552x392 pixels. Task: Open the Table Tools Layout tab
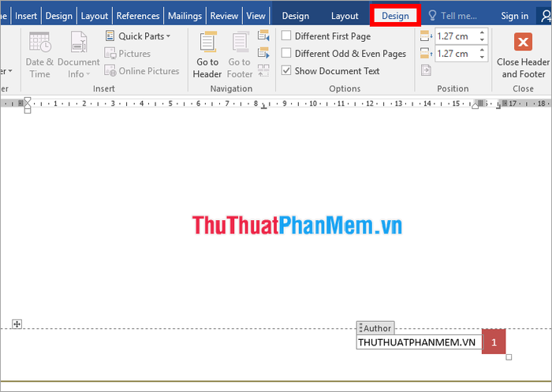coord(345,16)
